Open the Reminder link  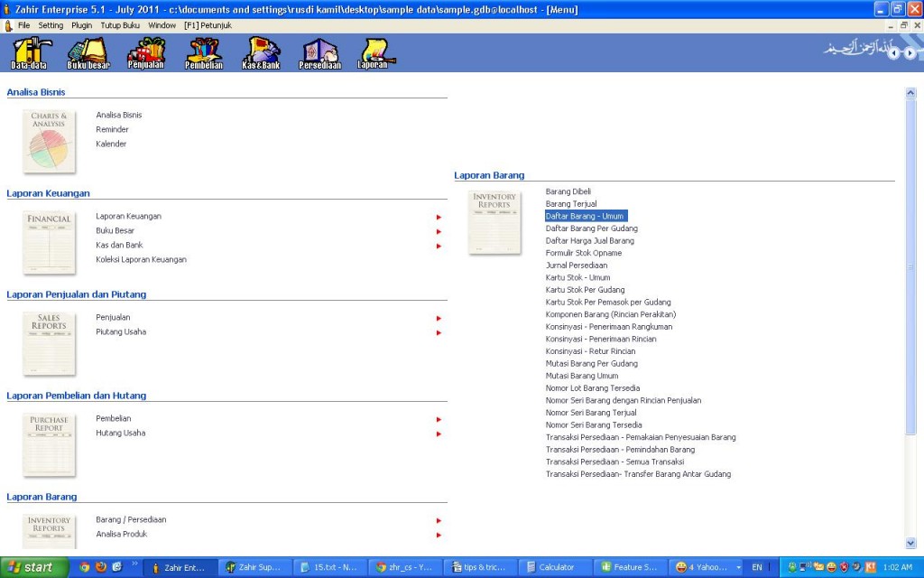click(x=112, y=129)
